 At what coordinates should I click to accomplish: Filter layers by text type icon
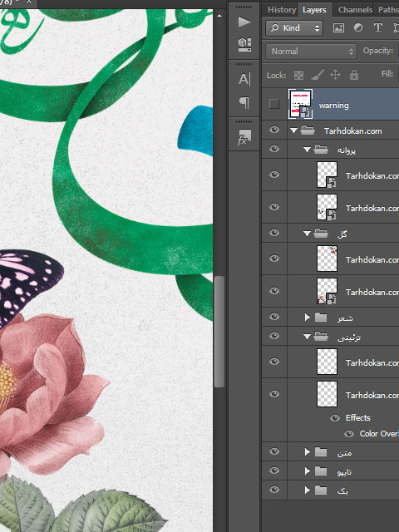pos(377,27)
